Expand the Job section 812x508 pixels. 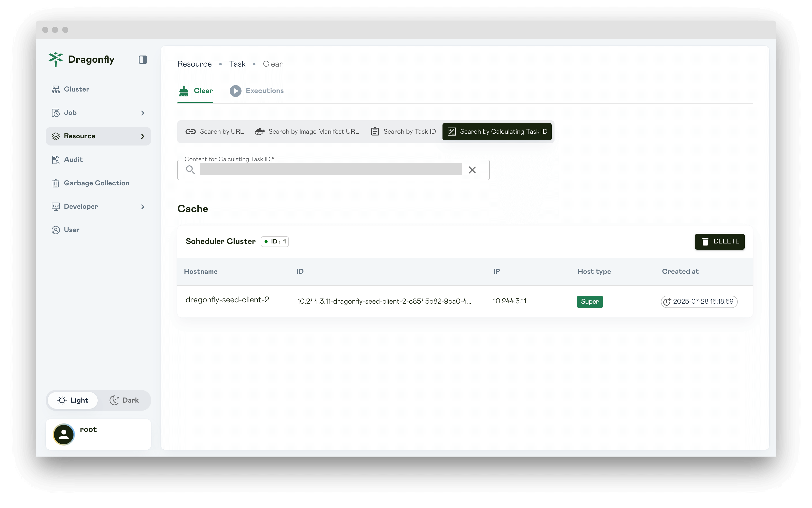pyautogui.click(x=143, y=113)
